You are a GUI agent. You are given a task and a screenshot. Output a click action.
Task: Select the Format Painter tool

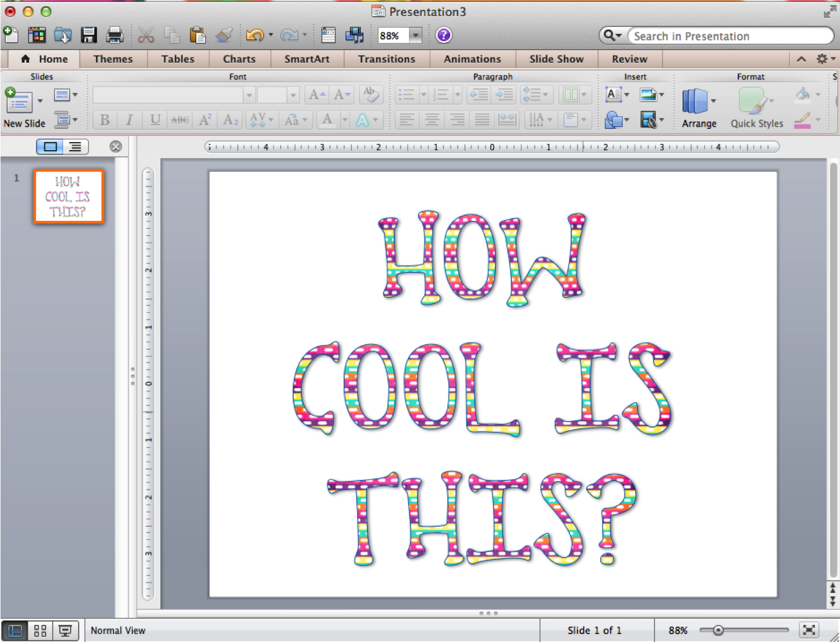(x=224, y=34)
